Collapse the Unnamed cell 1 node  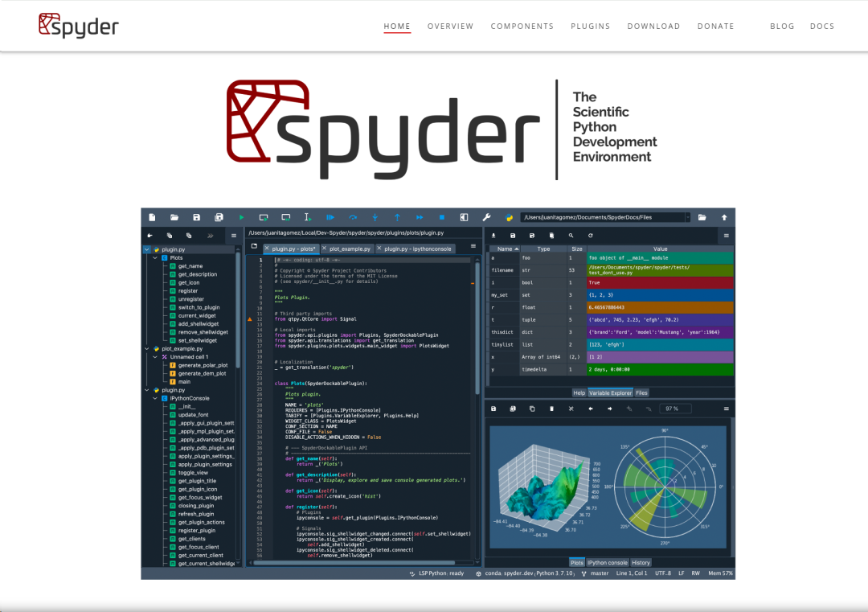tap(155, 357)
